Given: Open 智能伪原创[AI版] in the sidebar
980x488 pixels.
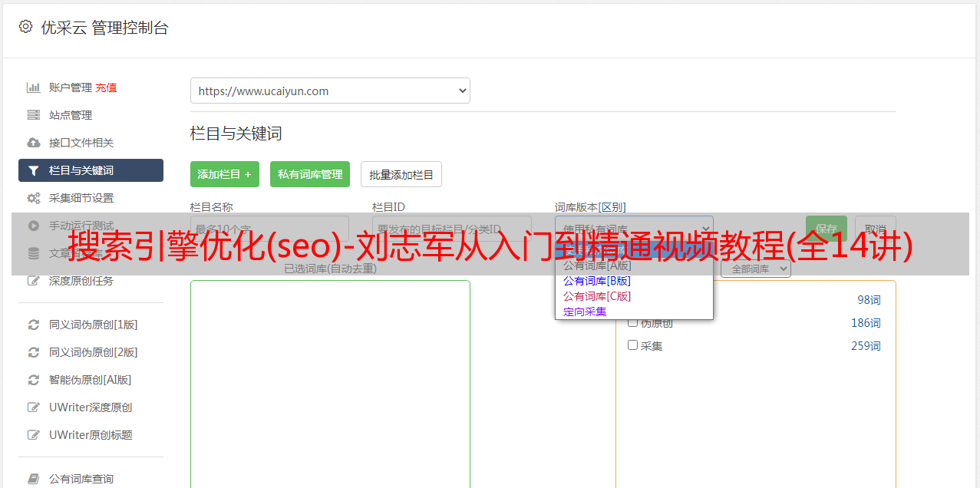Looking at the screenshot, I should point(91,380).
